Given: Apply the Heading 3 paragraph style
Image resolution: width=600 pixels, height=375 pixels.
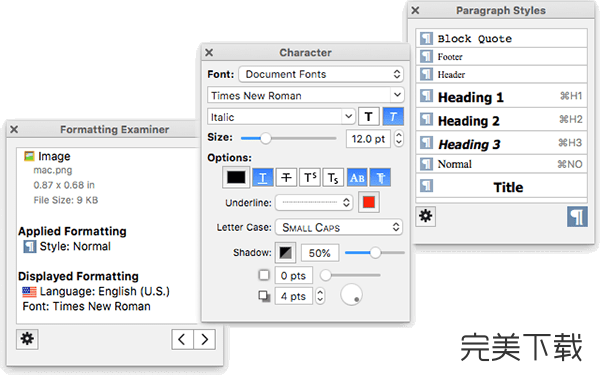Looking at the screenshot, I should pos(501,143).
